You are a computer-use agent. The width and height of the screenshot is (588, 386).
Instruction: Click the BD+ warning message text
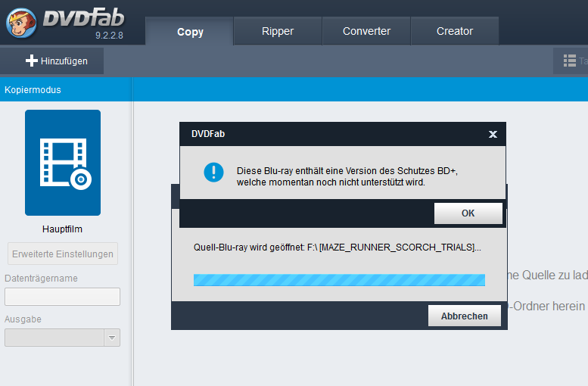tap(347, 176)
